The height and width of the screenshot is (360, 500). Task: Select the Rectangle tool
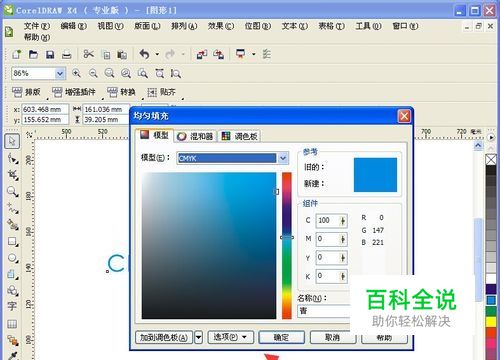point(13,241)
